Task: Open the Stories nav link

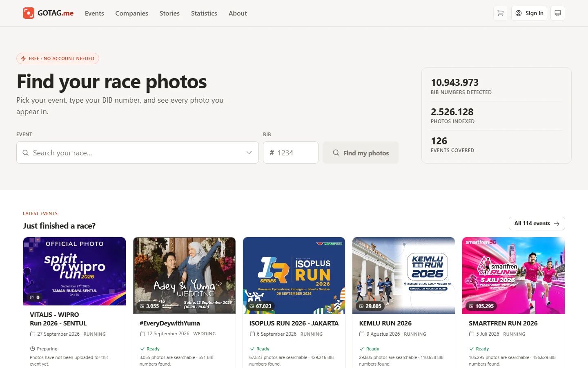Action: click(169, 13)
